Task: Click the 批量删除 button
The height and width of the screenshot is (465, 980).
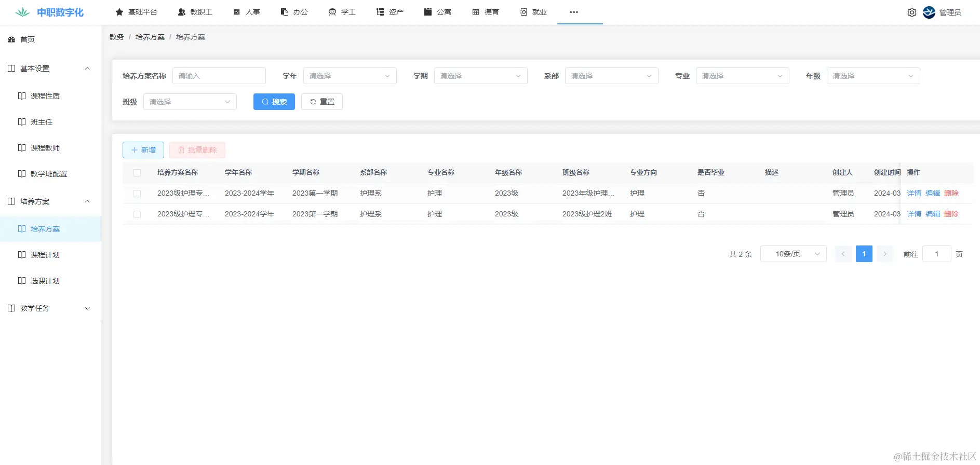Action: coord(197,150)
